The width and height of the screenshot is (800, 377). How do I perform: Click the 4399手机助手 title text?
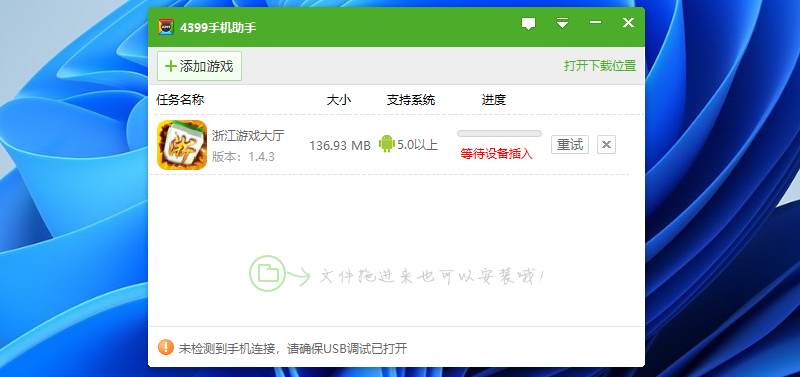coord(218,28)
